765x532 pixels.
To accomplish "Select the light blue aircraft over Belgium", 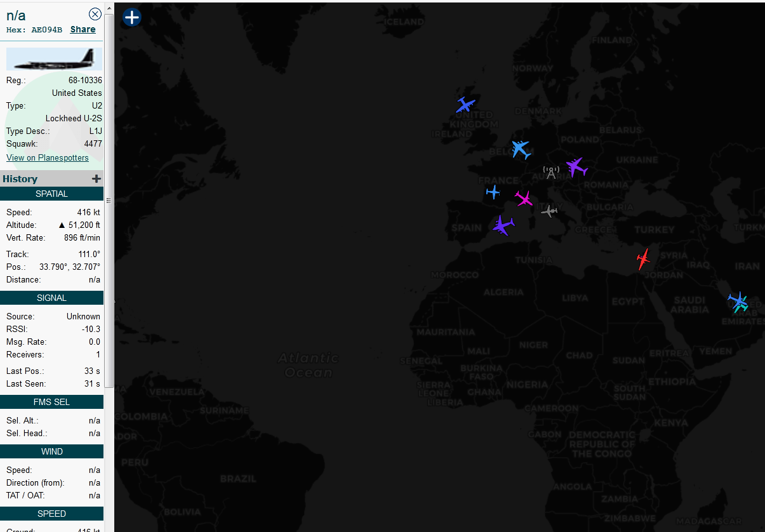I will tap(521, 149).
